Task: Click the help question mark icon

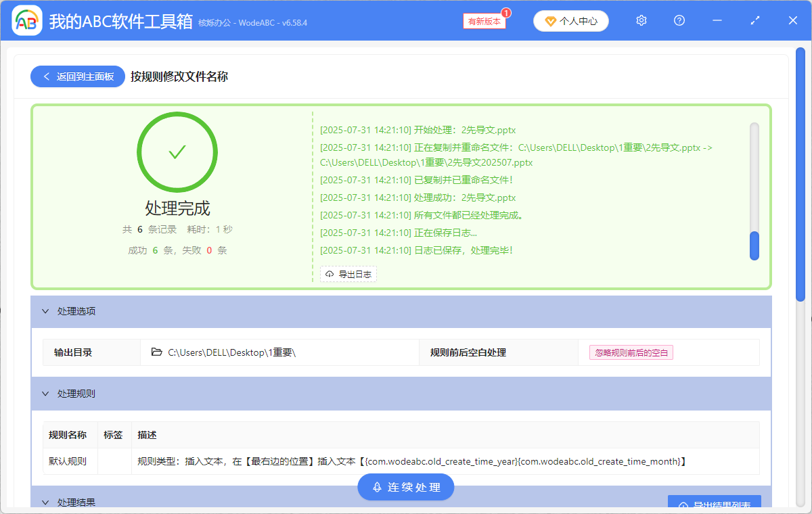Action: click(679, 20)
